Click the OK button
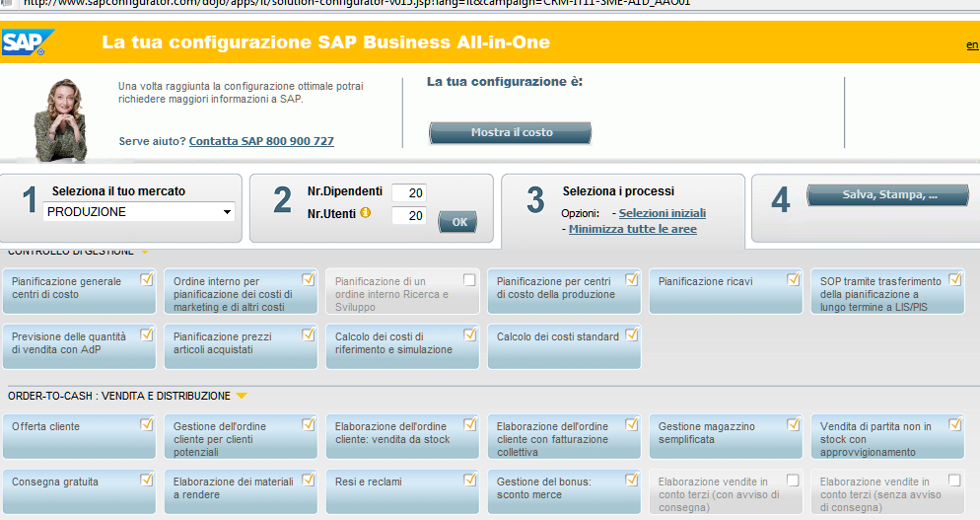Viewport: 980px width, 520px height. [x=457, y=221]
